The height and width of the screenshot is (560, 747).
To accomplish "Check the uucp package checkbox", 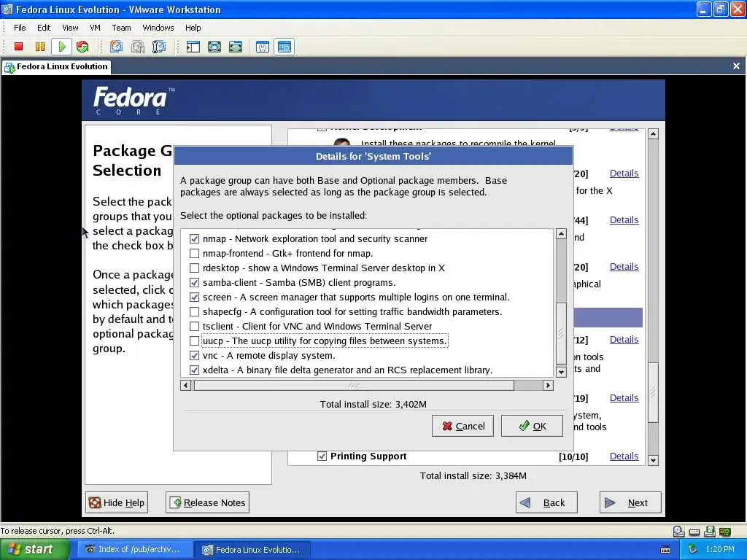I will tap(194, 341).
